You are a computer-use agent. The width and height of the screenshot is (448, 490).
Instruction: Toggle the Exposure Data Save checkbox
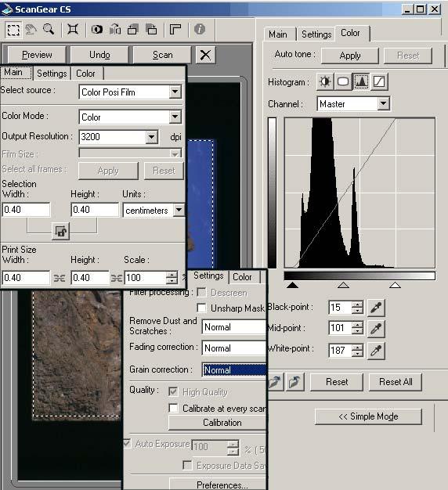pos(187,465)
